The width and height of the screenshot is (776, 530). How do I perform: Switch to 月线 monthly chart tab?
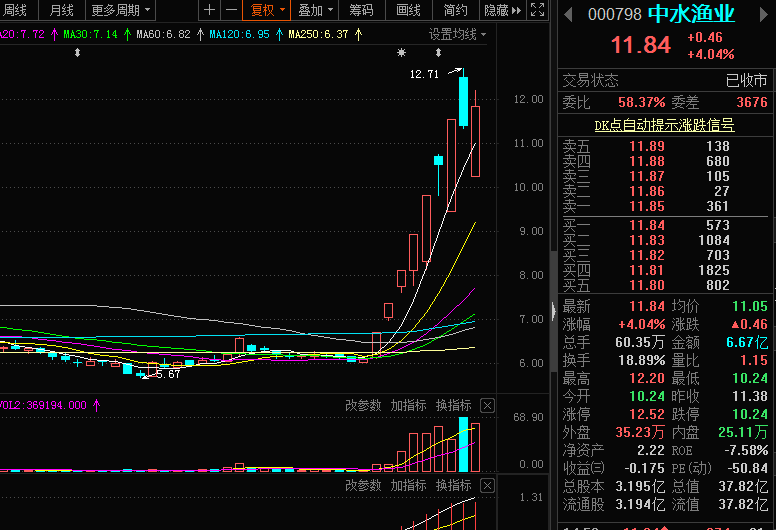[x=61, y=10]
